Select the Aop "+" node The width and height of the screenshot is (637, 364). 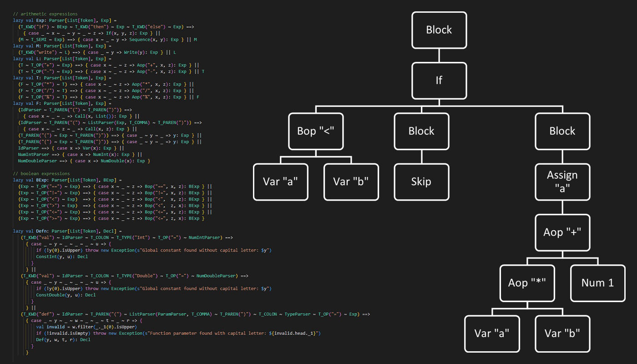pos(562,232)
